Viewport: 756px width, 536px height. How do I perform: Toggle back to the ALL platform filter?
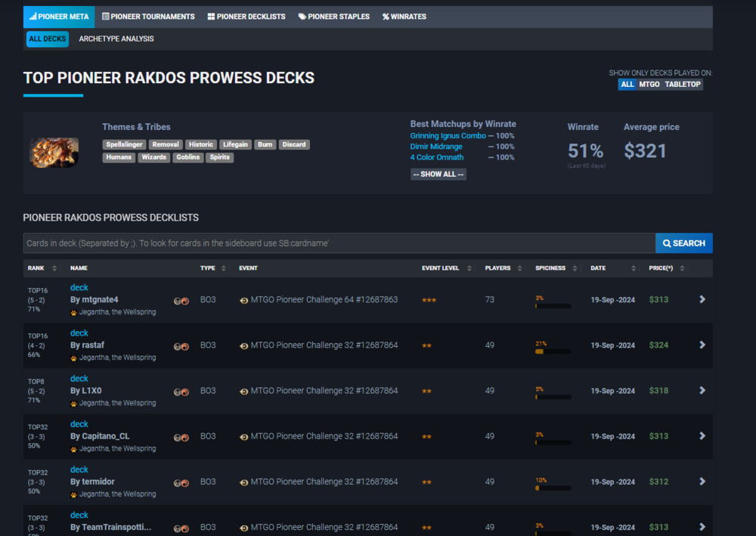pos(627,84)
